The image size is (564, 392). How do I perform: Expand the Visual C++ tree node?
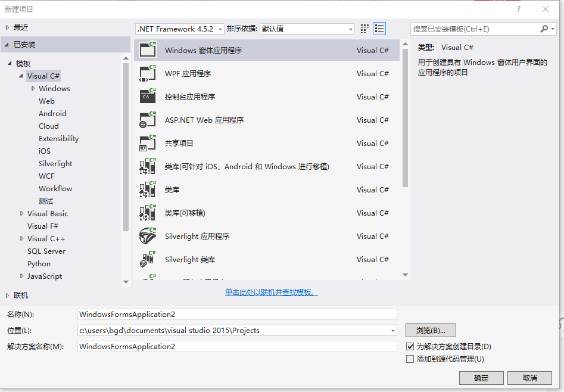click(21, 238)
